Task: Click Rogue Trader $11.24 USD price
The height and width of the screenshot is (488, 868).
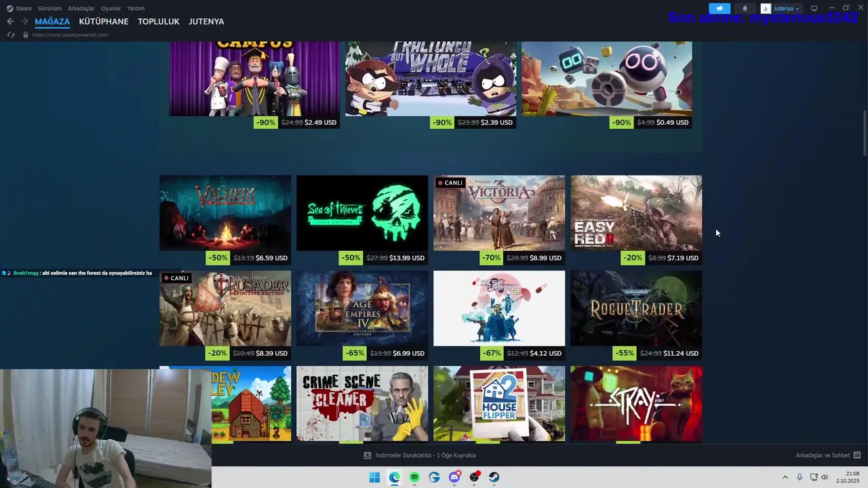Action: pos(681,353)
